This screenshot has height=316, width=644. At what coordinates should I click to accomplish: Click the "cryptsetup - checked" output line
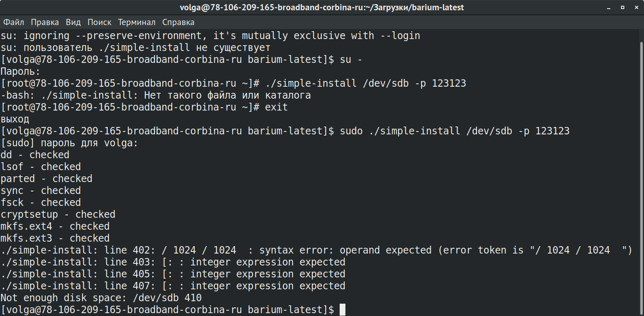pos(58,215)
